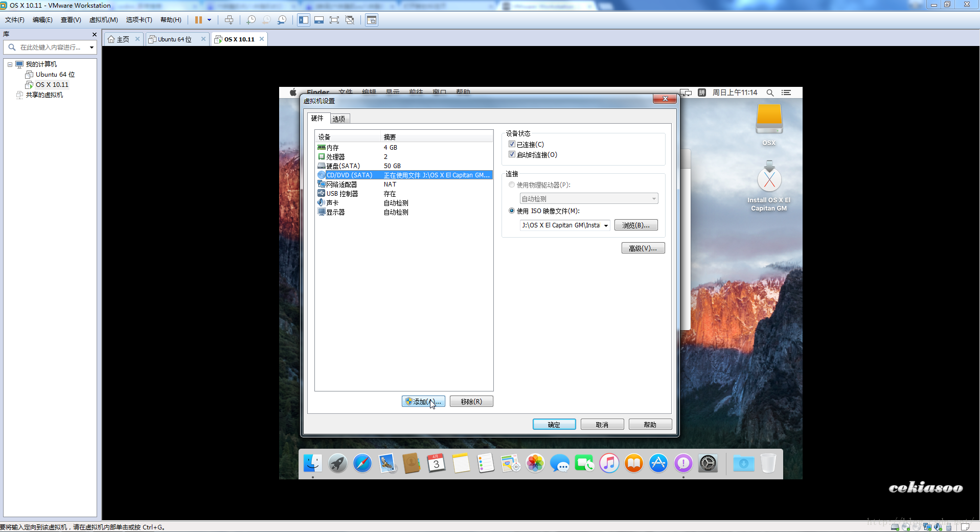The image size is (980, 532).
Task: Select the 硬盘(SATA) device row
Action: [404, 166]
